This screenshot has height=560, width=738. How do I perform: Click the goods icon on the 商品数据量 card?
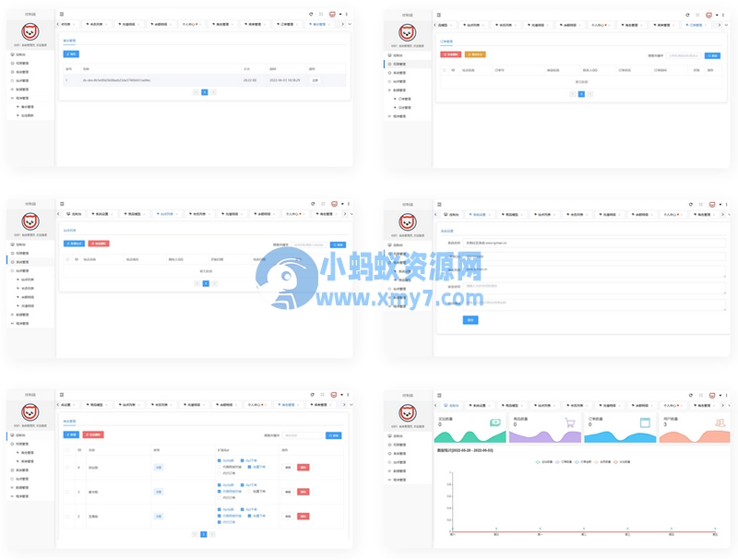click(568, 421)
